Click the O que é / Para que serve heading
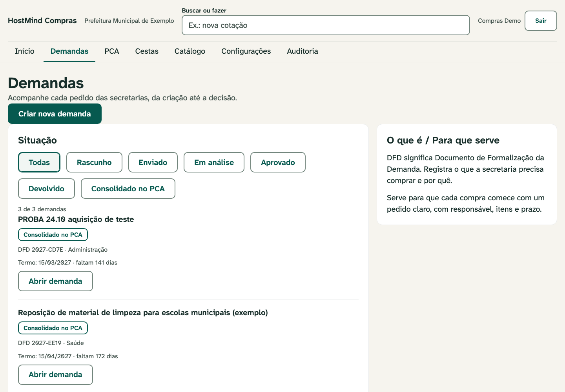 [x=443, y=140]
